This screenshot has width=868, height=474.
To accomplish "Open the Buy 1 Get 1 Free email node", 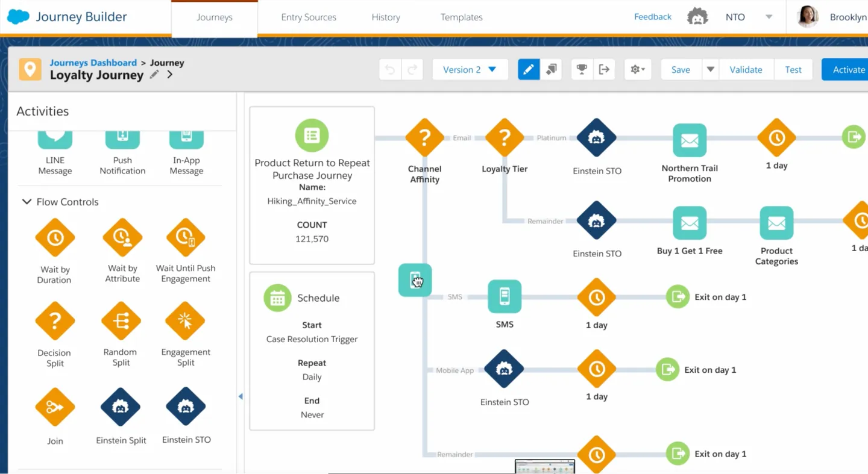I will tap(690, 223).
